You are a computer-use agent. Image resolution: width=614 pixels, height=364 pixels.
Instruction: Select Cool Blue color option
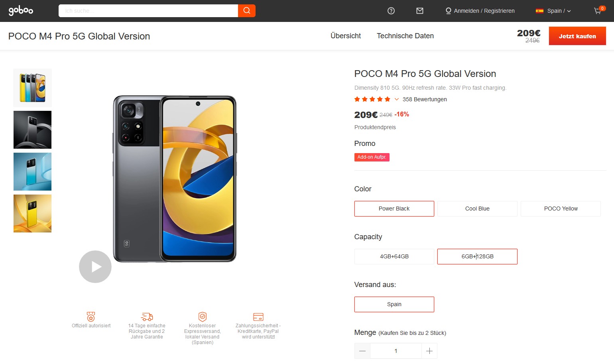(x=477, y=209)
